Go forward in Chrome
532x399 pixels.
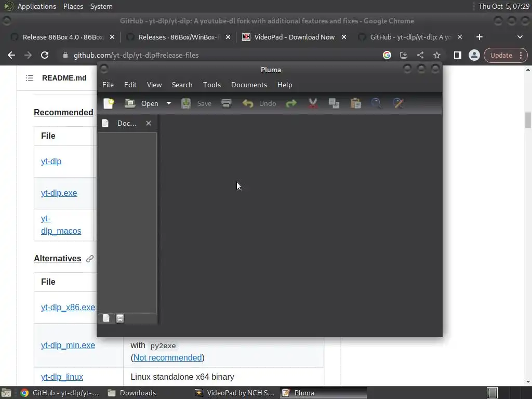pyautogui.click(x=28, y=55)
